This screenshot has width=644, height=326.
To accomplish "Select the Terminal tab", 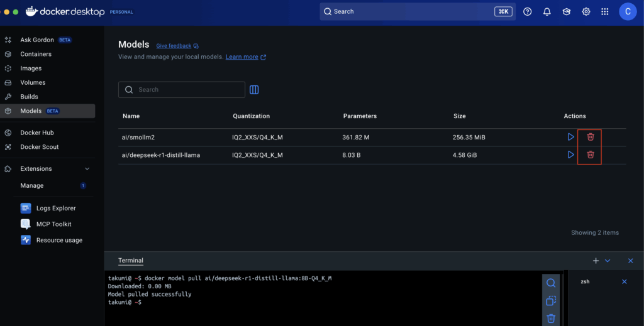I will click(x=131, y=261).
